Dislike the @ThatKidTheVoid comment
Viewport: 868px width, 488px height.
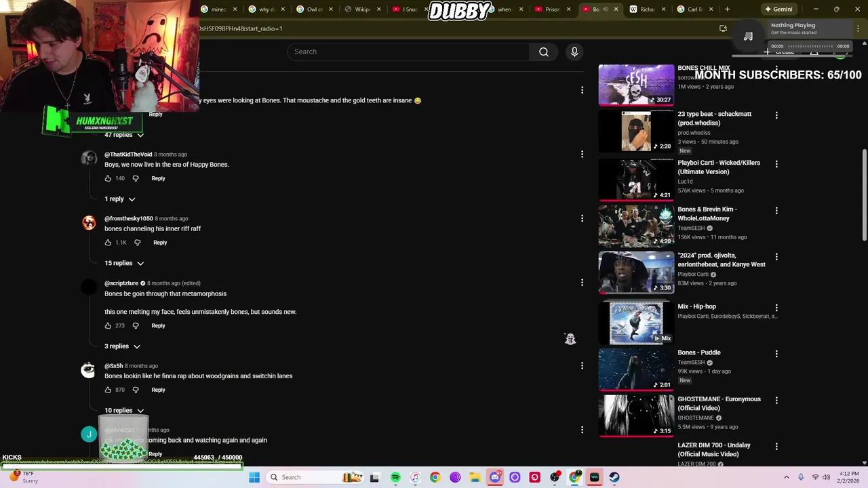(136, 178)
